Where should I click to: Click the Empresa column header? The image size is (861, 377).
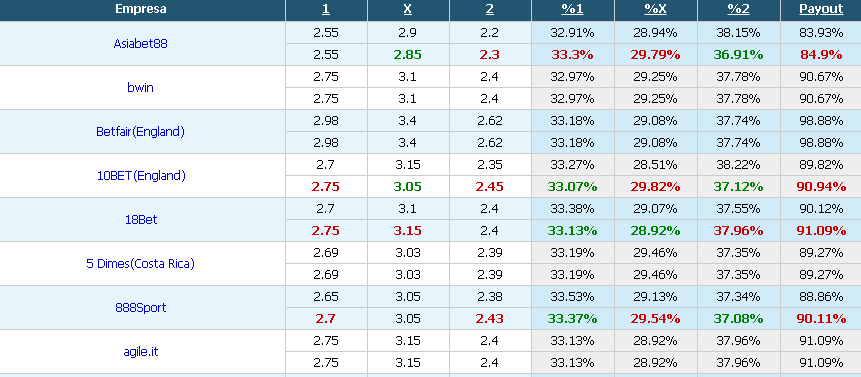(x=141, y=9)
